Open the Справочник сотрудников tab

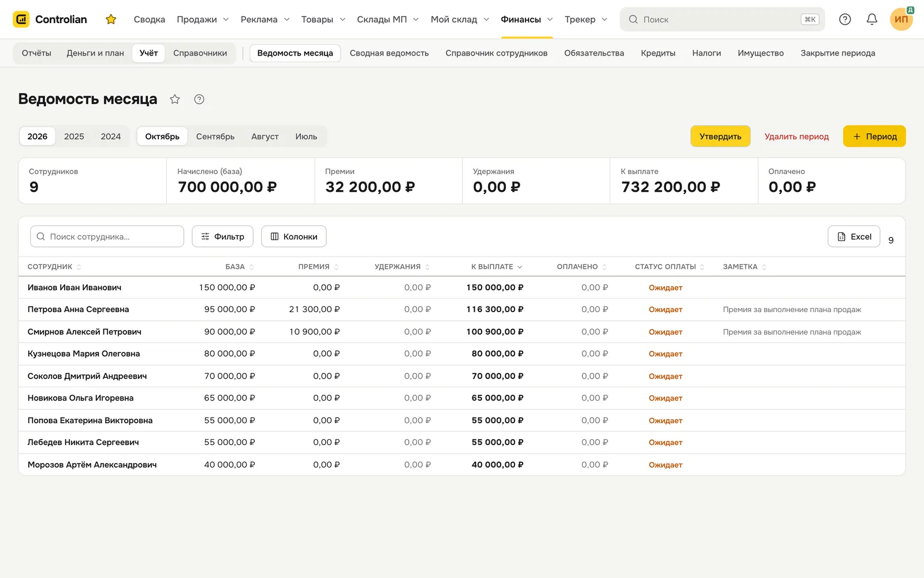pyautogui.click(x=497, y=53)
